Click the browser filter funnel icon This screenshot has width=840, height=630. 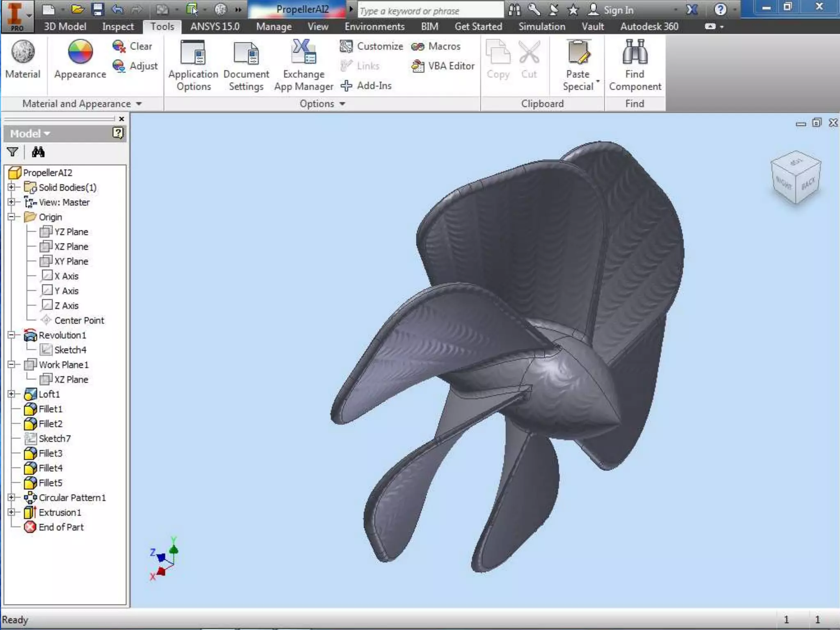pyautogui.click(x=12, y=152)
